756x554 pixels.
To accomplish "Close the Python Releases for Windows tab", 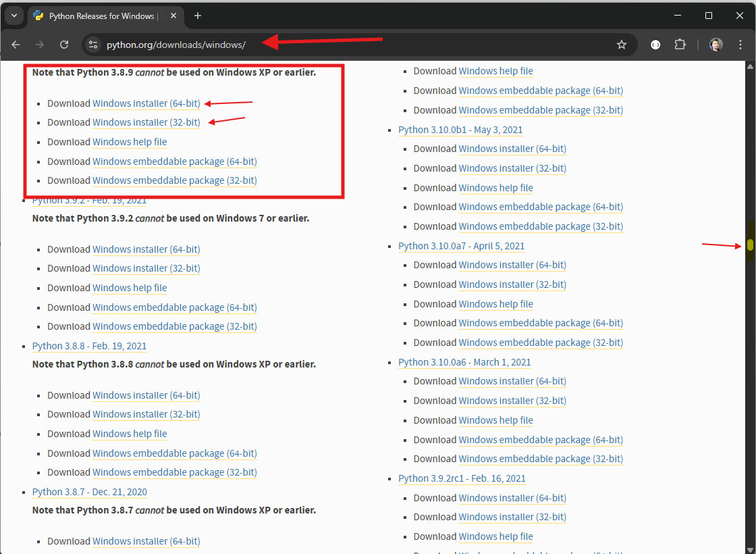I will pyautogui.click(x=173, y=16).
